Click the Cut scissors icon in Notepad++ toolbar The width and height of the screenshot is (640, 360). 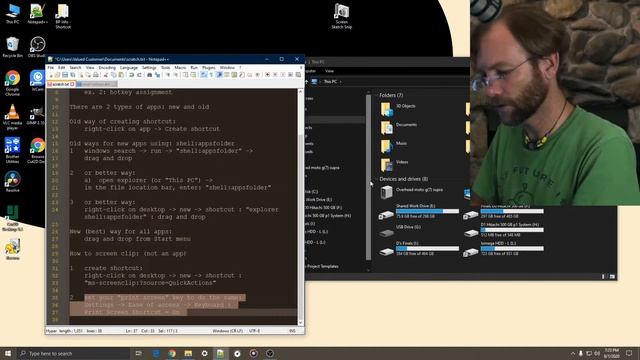pyautogui.click(x=106, y=75)
